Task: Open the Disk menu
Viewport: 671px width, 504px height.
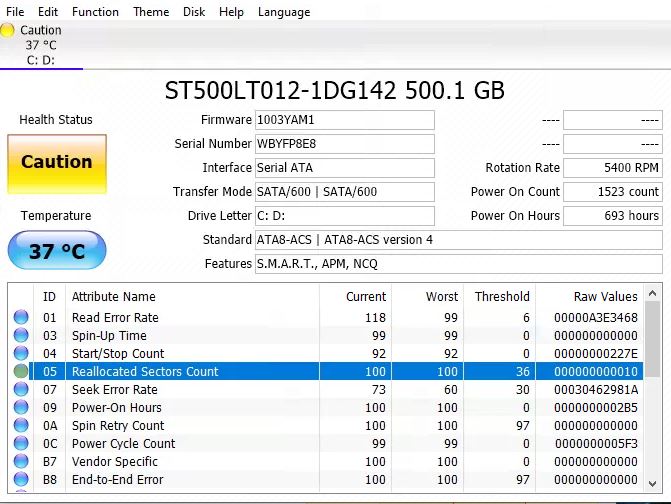Action: [x=194, y=12]
